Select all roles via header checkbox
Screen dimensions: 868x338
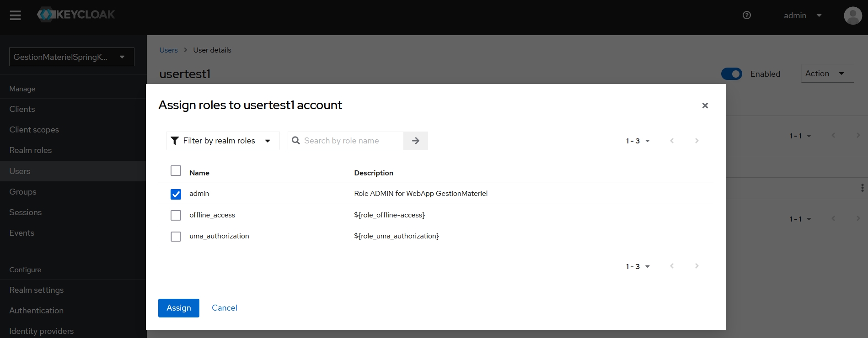tap(176, 171)
